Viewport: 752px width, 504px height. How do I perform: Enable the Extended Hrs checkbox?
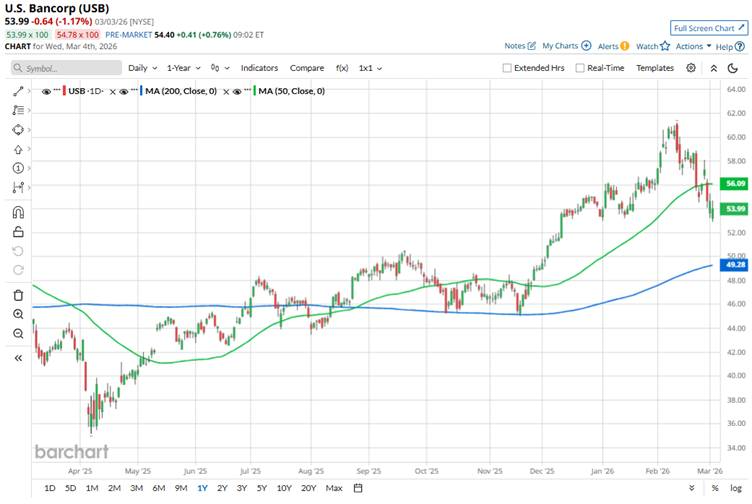click(508, 68)
